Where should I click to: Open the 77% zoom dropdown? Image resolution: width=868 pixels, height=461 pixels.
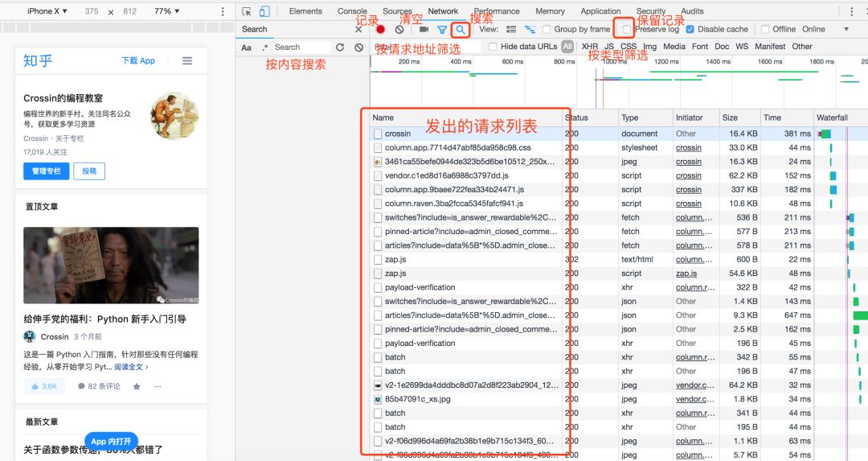click(x=167, y=11)
